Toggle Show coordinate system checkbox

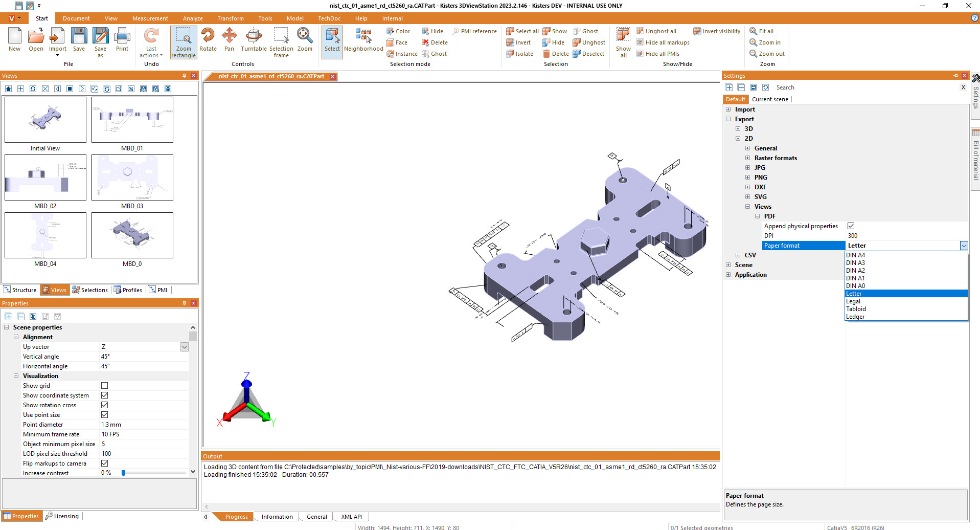tap(104, 395)
